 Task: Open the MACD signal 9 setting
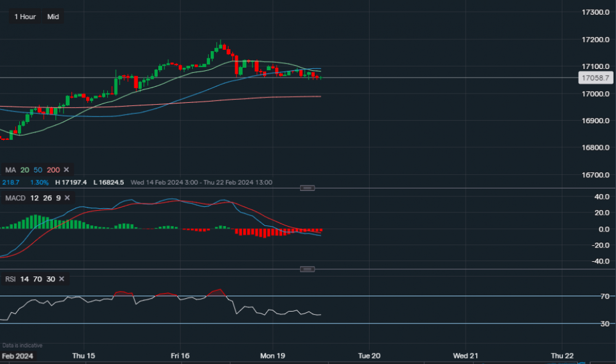tap(58, 198)
